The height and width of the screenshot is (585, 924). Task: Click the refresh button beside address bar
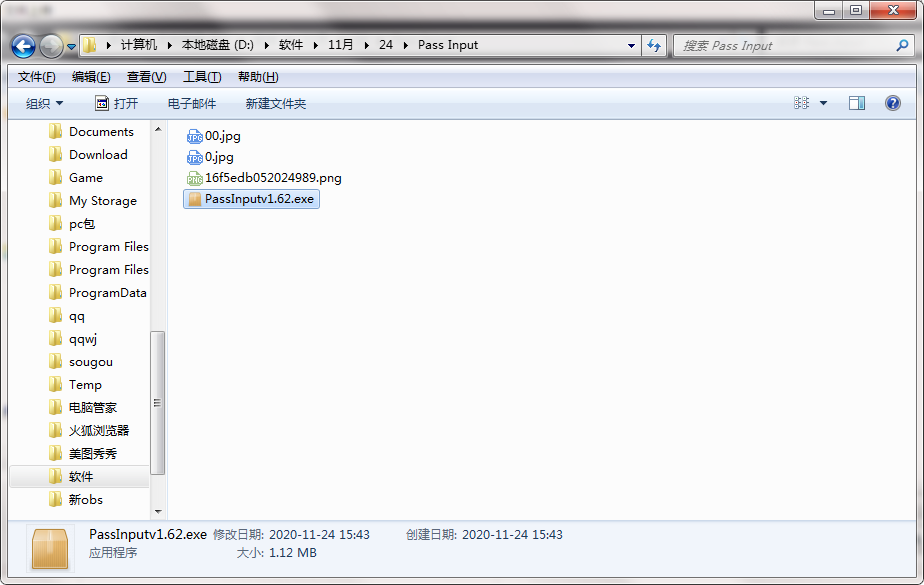tap(654, 45)
